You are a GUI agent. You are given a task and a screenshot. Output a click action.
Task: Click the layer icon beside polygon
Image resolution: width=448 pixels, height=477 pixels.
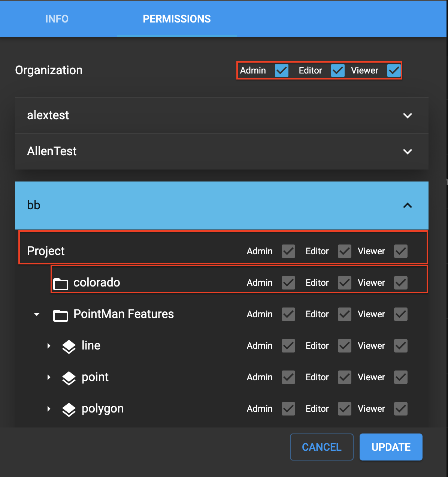[69, 409]
